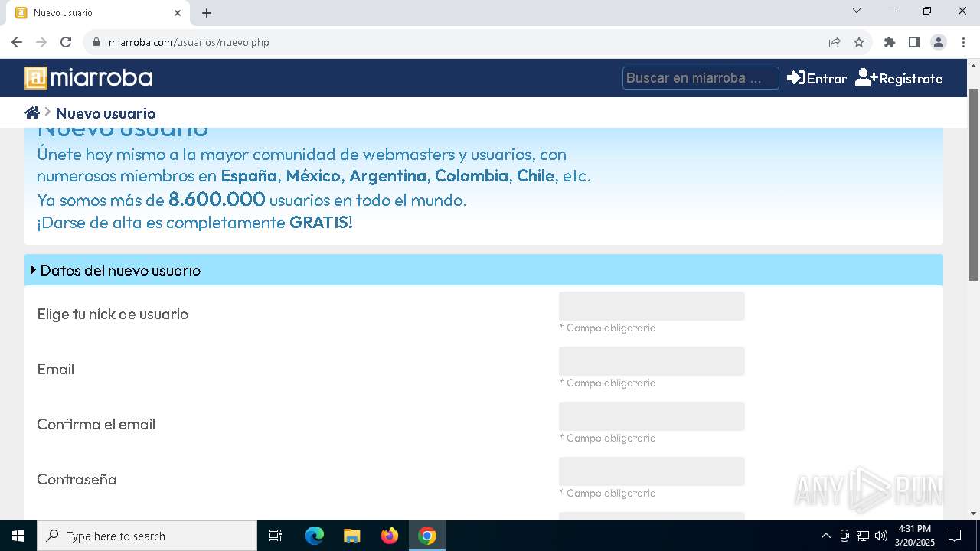Click the nick de usuario input field
Screen dimensions: 980x551
652,306
